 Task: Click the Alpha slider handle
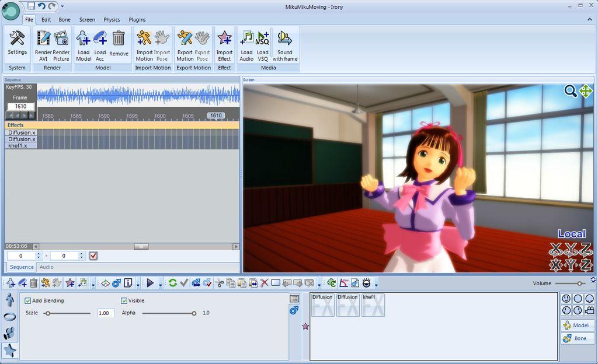[194, 313]
